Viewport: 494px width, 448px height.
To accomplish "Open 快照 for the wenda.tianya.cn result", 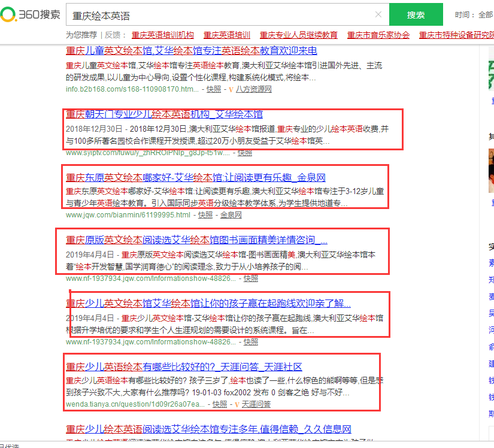I will click(x=220, y=404).
